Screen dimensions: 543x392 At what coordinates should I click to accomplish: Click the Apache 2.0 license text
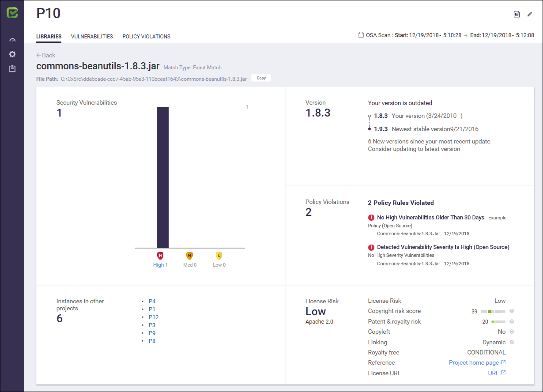coord(319,322)
